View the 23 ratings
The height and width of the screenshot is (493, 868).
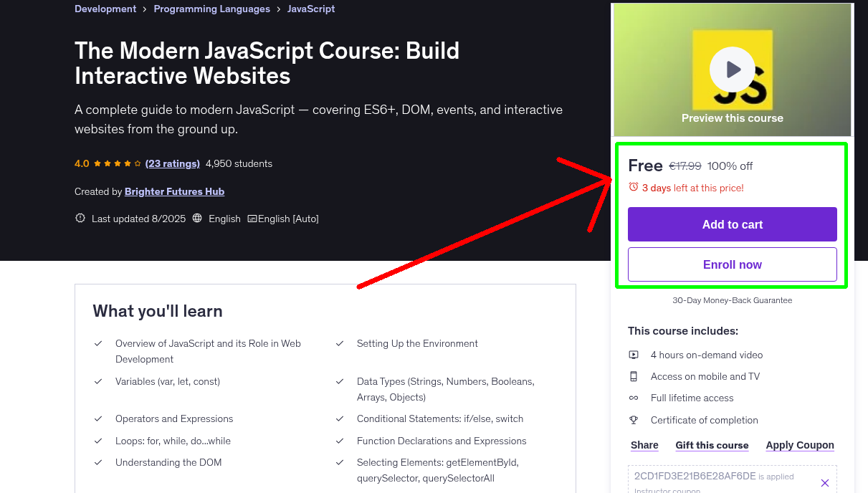click(x=172, y=163)
